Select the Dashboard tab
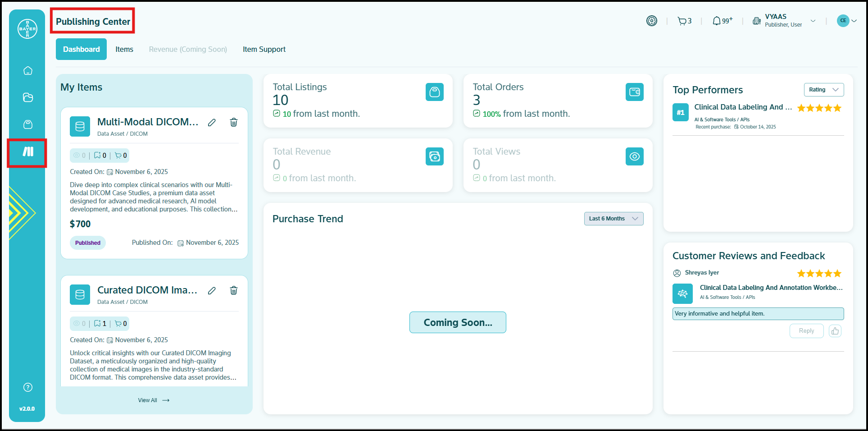The width and height of the screenshot is (868, 431). pyautogui.click(x=81, y=49)
